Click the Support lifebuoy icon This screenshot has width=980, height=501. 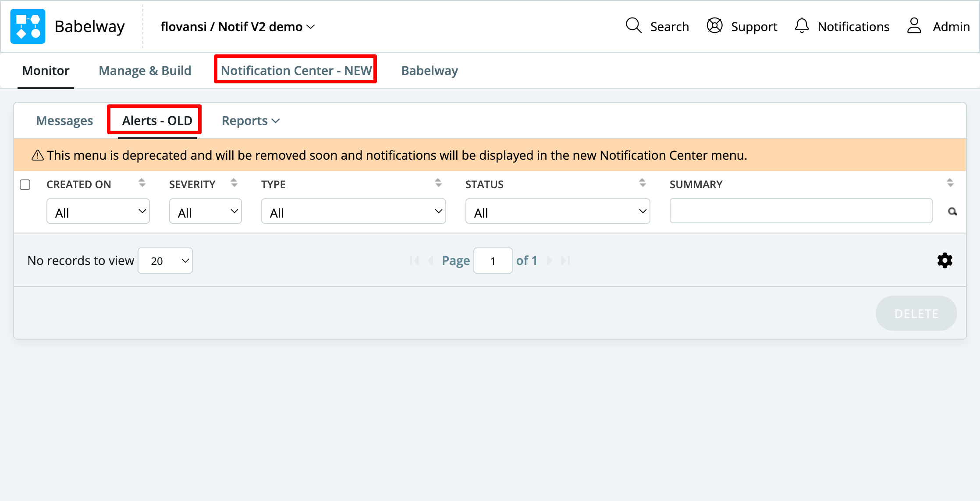[714, 26]
